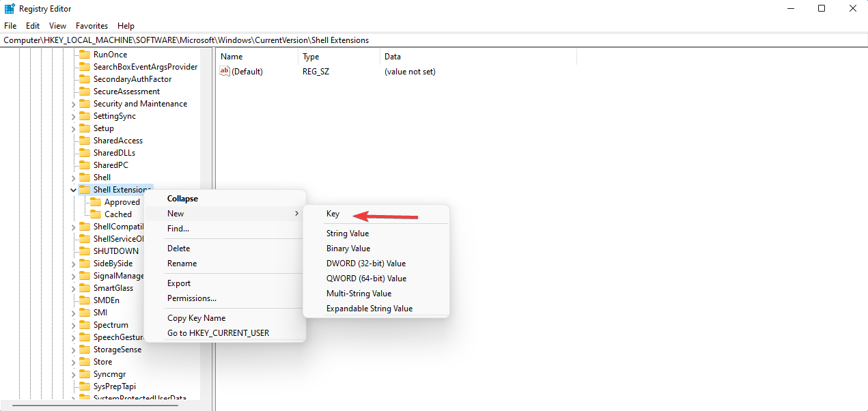Select Copy Key Name option
The image size is (868, 411).
[x=225, y=318]
